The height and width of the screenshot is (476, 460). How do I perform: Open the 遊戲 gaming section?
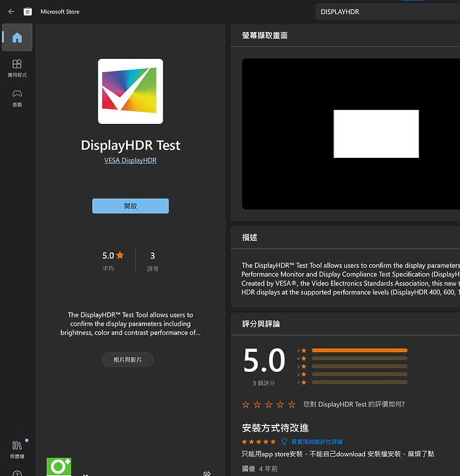click(17, 98)
